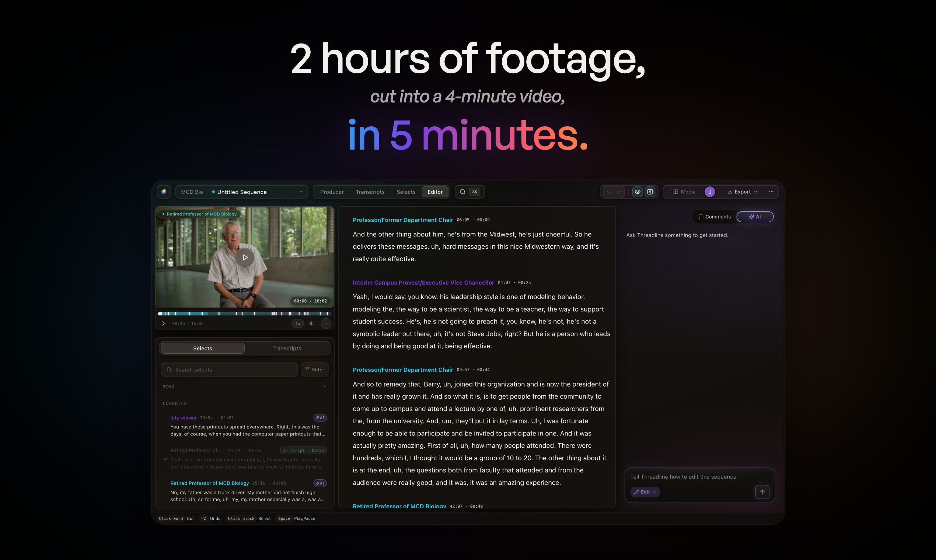Click the Threadline logo icon

pyautogui.click(x=164, y=192)
